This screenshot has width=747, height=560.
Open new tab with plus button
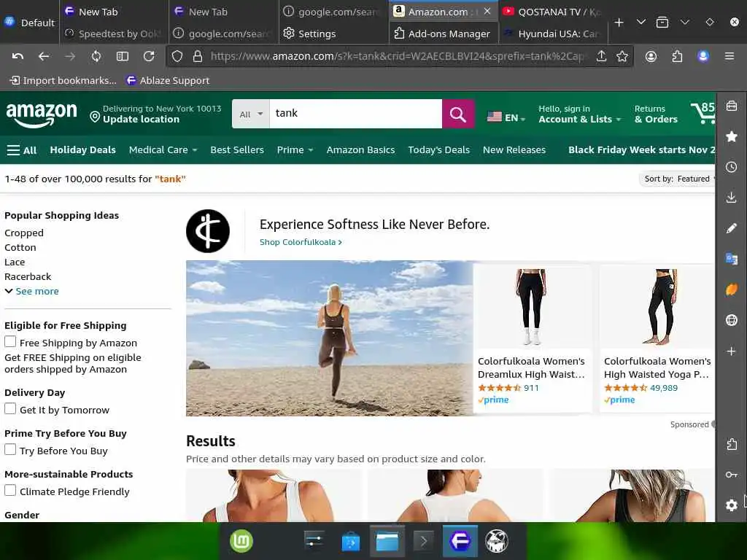(619, 23)
